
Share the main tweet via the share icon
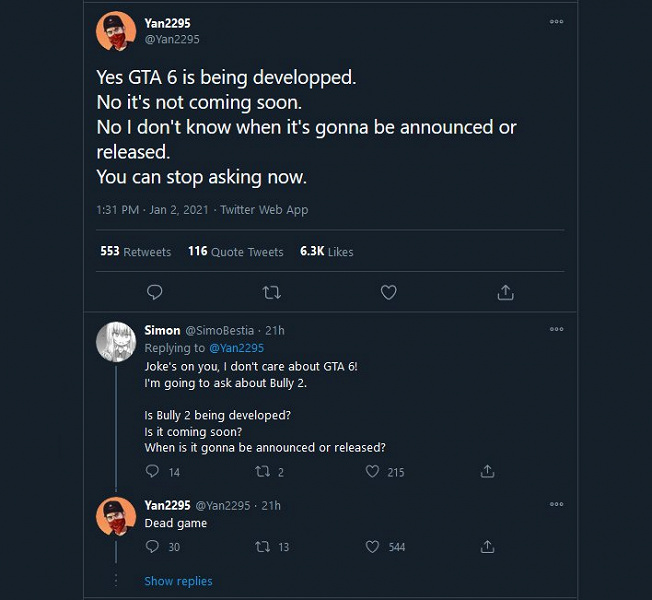[x=506, y=292]
